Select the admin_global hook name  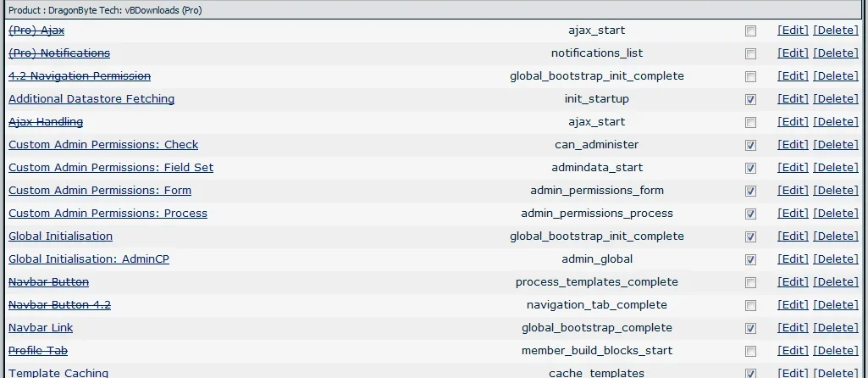click(x=597, y=258)
